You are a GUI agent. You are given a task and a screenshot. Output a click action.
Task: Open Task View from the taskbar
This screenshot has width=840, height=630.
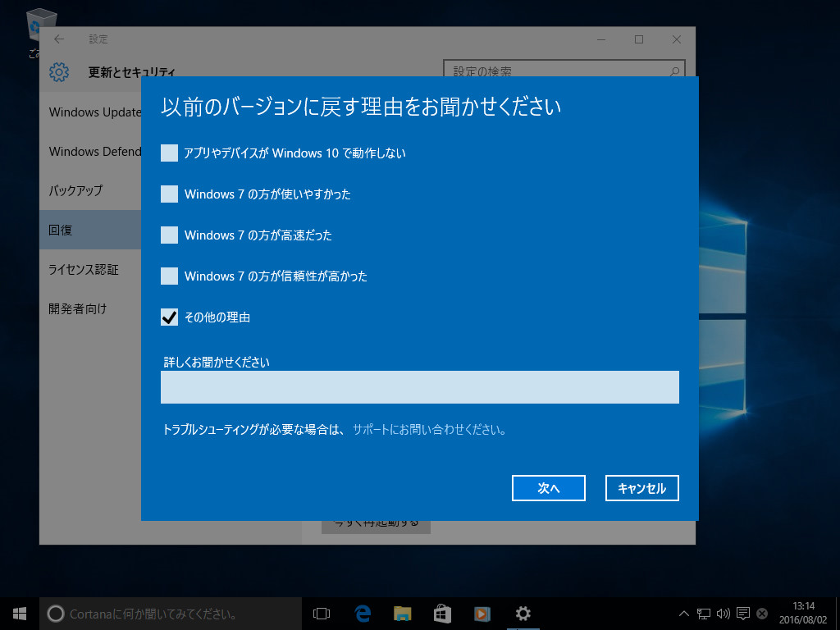click(x=322, y=614)
